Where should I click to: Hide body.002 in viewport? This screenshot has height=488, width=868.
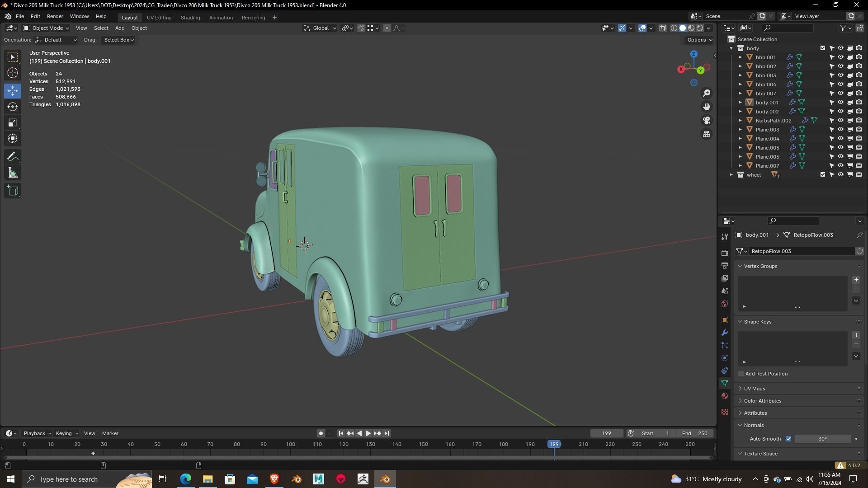840,111
